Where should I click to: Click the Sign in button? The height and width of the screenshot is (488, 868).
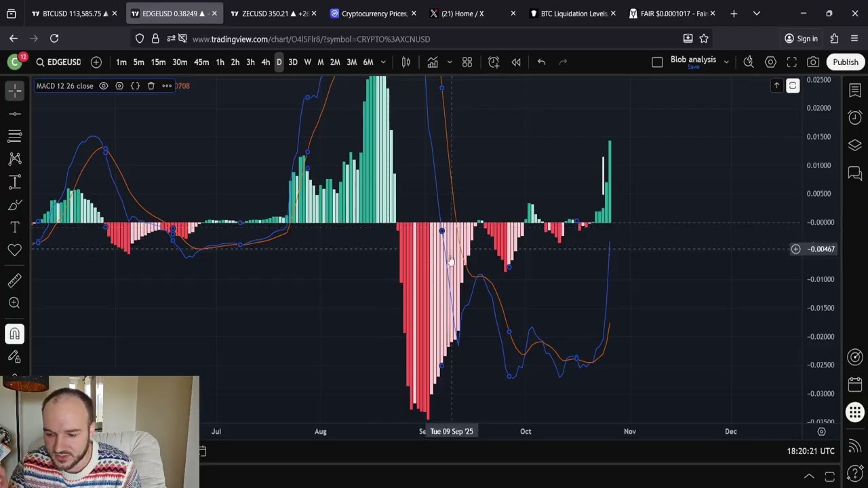click(801, 39)
